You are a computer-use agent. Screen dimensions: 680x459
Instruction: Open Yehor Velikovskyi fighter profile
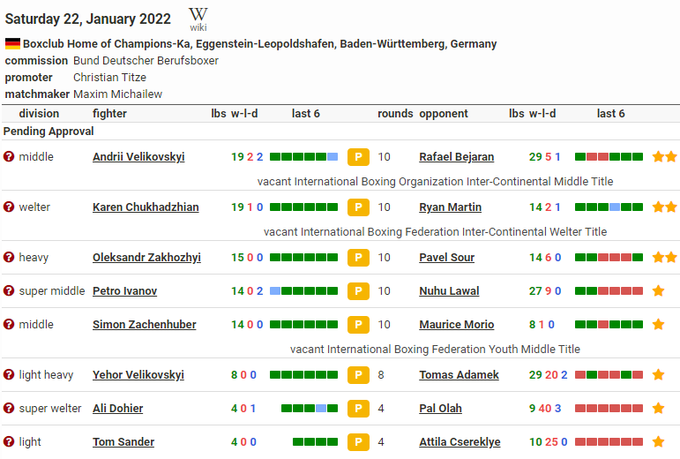coord(138,375)
